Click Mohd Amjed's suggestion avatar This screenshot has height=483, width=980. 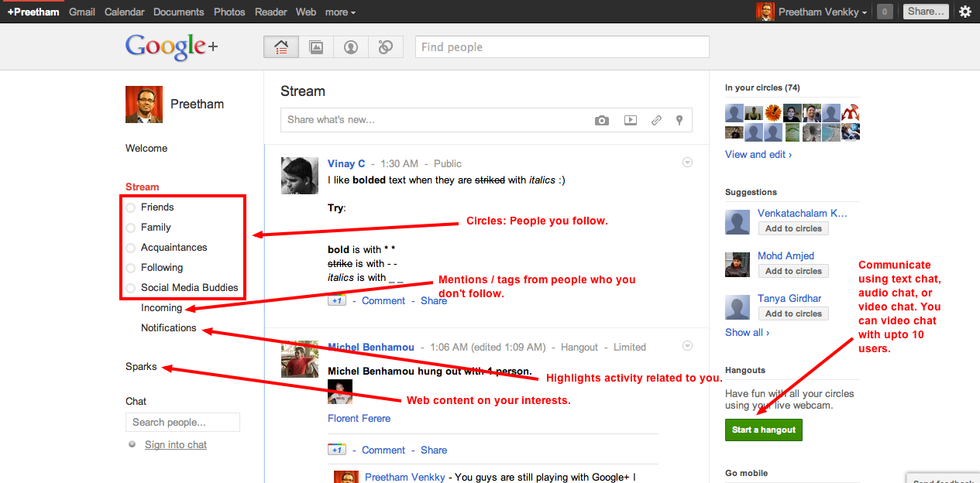738,265
